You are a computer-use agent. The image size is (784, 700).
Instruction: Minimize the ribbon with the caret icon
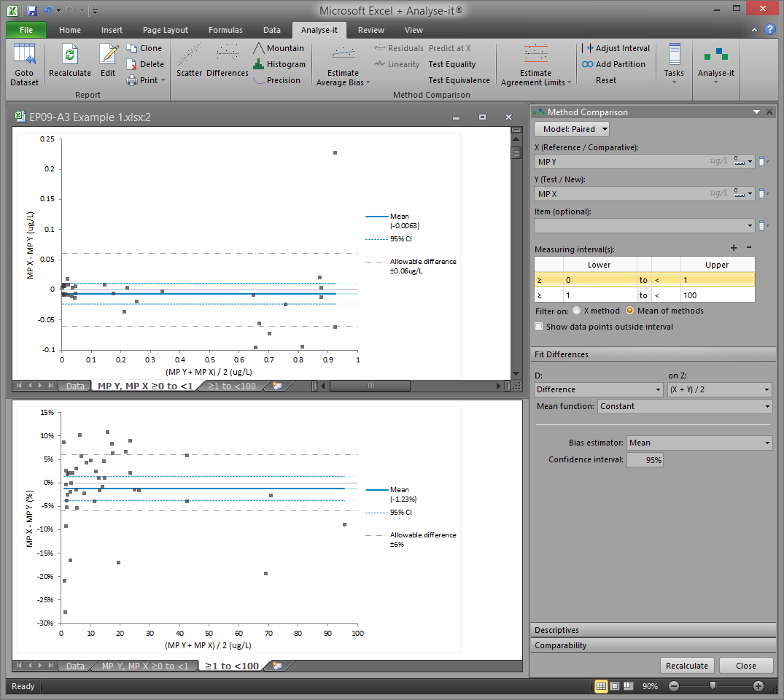pos(754,30)
